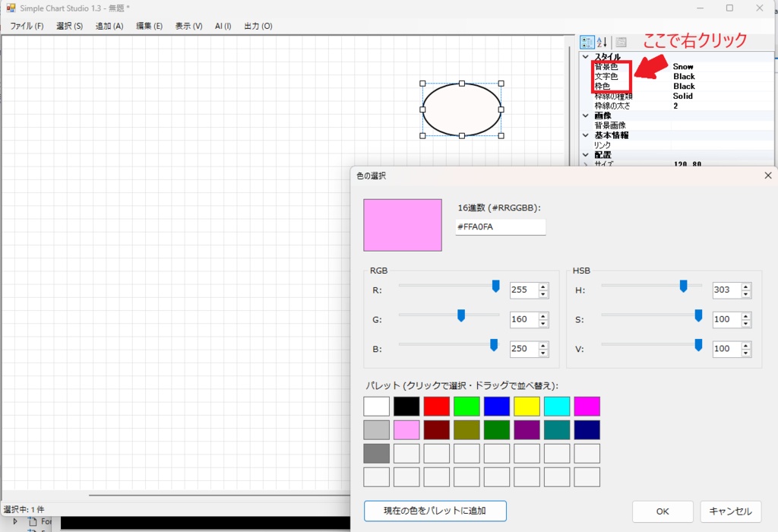
Task: Select the yellow palette swatch
Action: point(527,407)
